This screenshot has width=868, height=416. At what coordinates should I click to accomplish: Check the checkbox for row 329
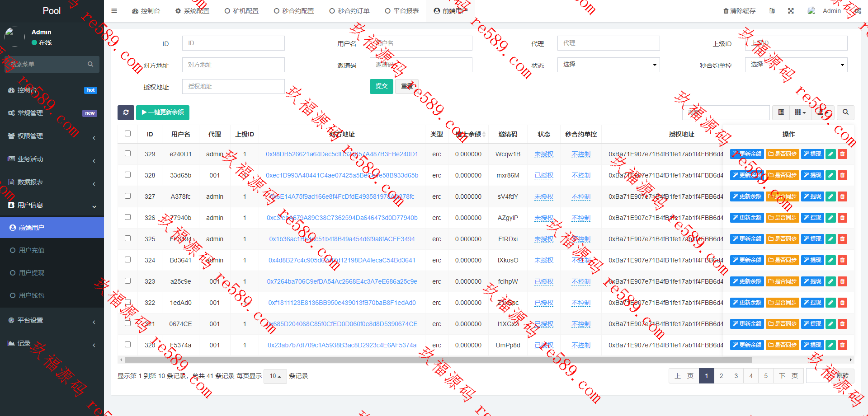(127, 154)
